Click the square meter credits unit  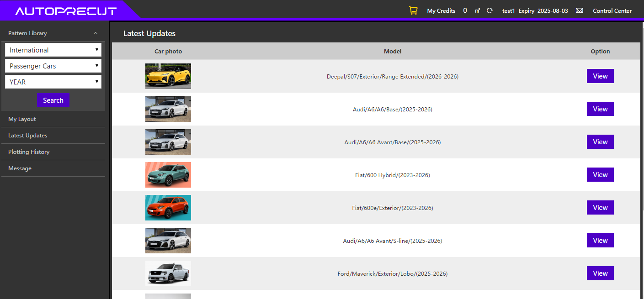[477, 10]
